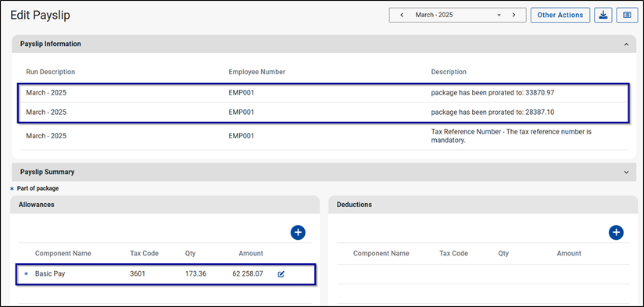Click the Allowances panel heading
Screen dimensions: 644x307
click(37, 205)
